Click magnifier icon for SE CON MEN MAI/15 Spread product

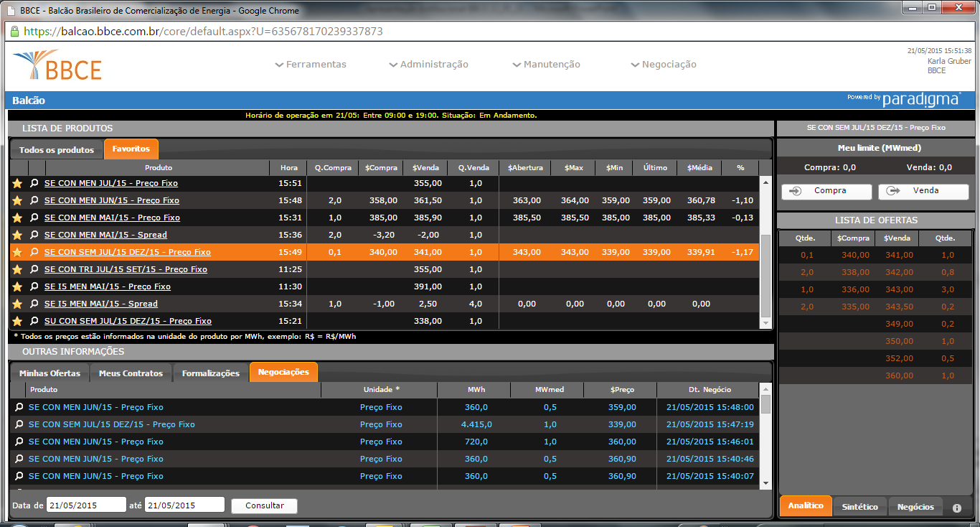(x=34, y=235)
